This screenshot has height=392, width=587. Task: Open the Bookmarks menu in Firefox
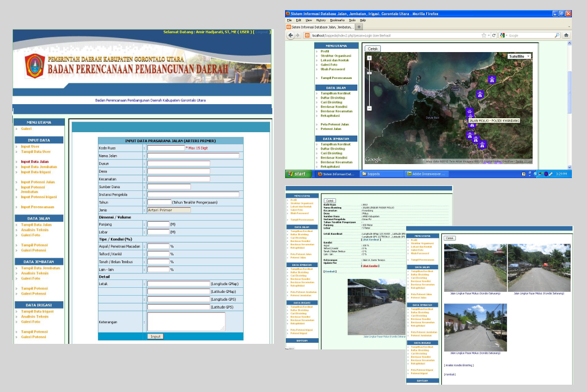click(338, 20)
